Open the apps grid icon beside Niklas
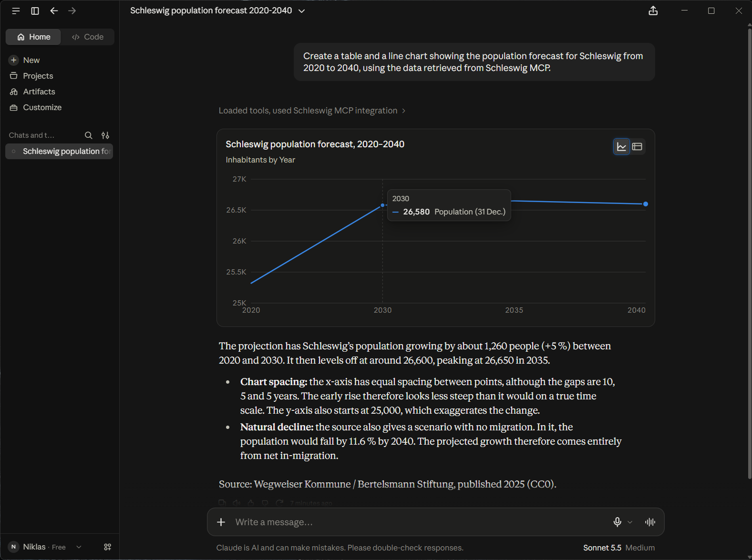The image size is (752, 560). click(x=108, y=547)
